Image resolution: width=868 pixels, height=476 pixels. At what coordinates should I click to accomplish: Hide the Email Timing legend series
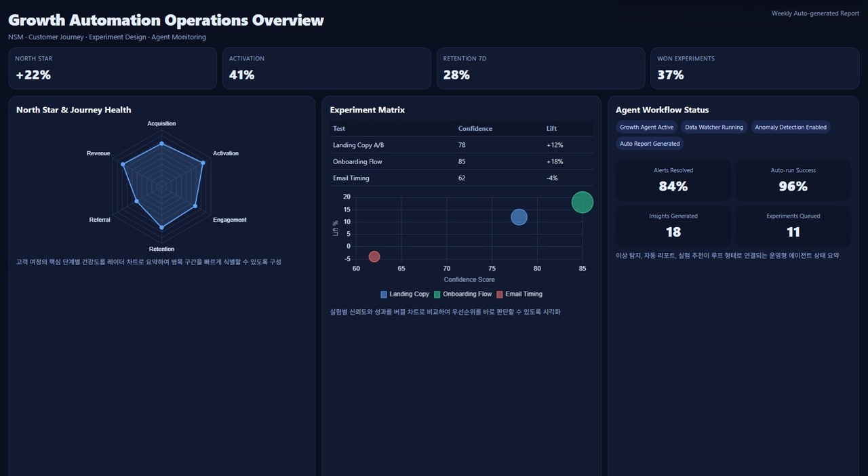point(519,294)
